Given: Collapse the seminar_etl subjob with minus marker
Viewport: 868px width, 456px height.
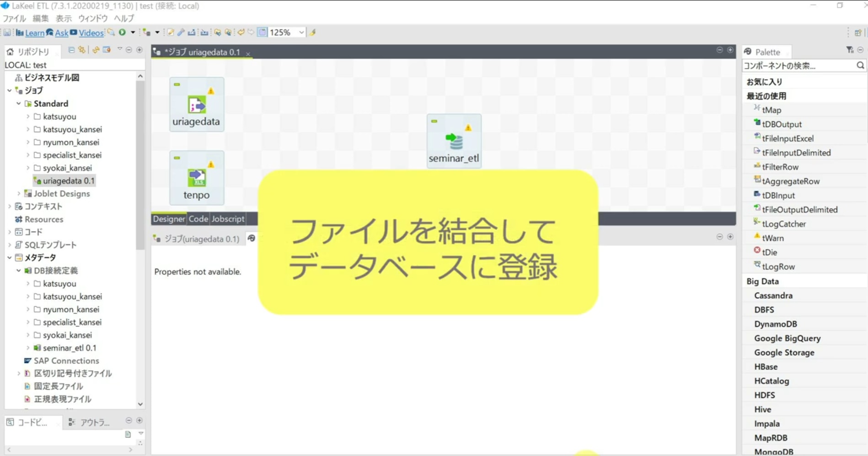Looking at the screenshot, I should 434,122.
